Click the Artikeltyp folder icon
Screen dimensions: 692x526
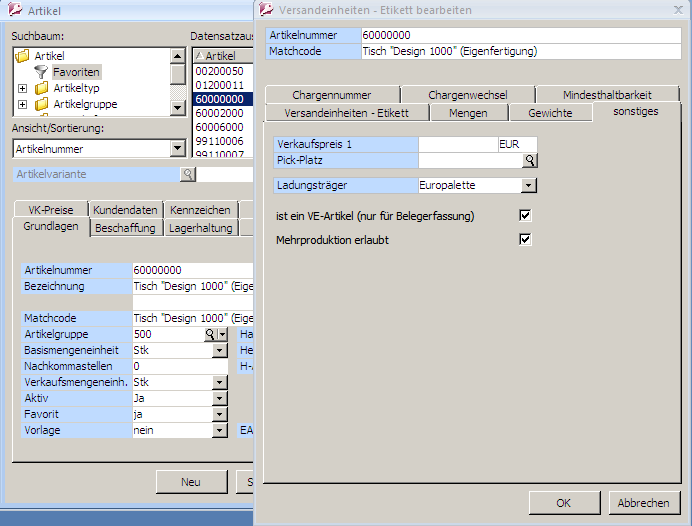point(41,89)
